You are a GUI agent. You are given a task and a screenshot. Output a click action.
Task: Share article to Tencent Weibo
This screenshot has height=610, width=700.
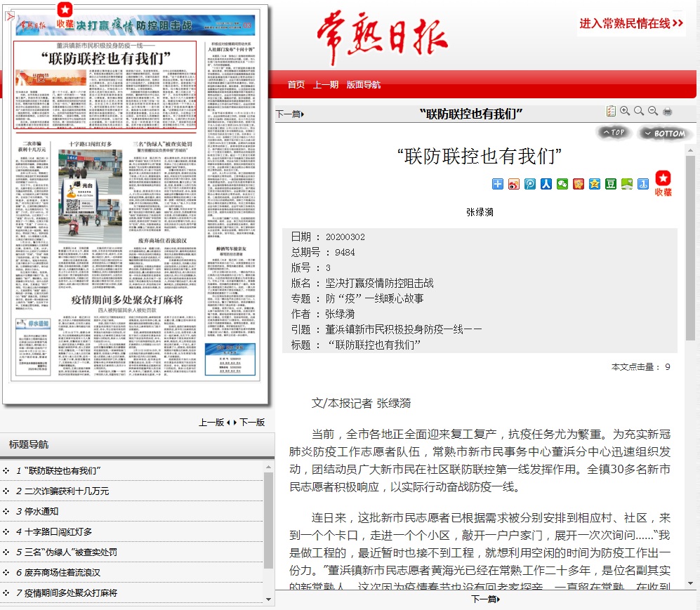click(x=530, y=184)
